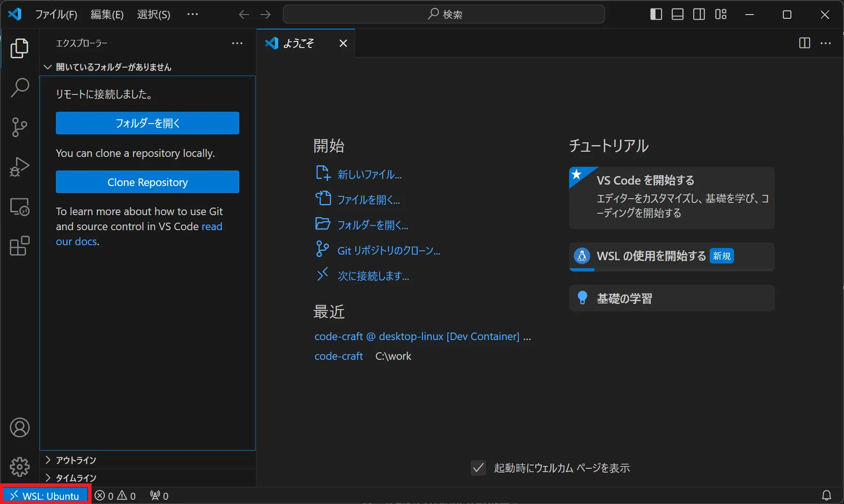Open the Manage gear icon
Screen dimensions: 844x504
tap(19, 467)
